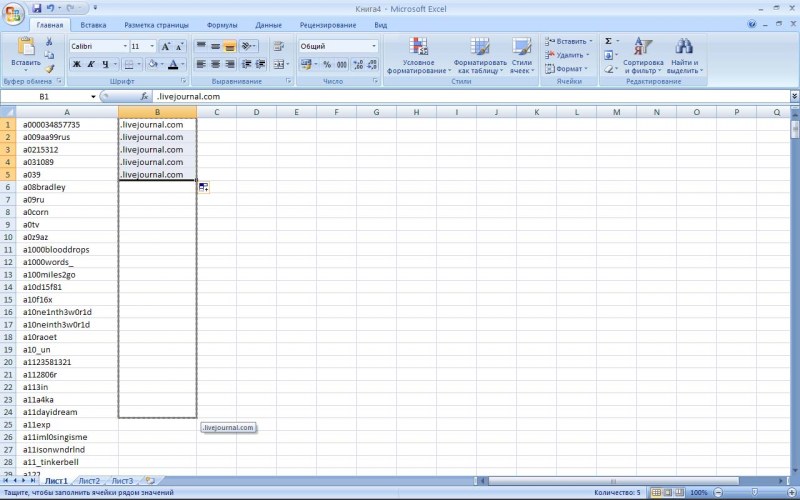This screenshot has width=800, height=500.
Task: Increase font size with large A icon
Action: (x=165, y=46)
